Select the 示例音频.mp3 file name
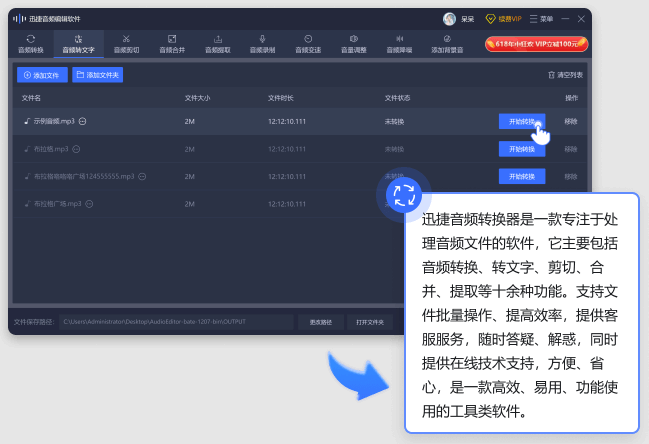 [54, 121]
